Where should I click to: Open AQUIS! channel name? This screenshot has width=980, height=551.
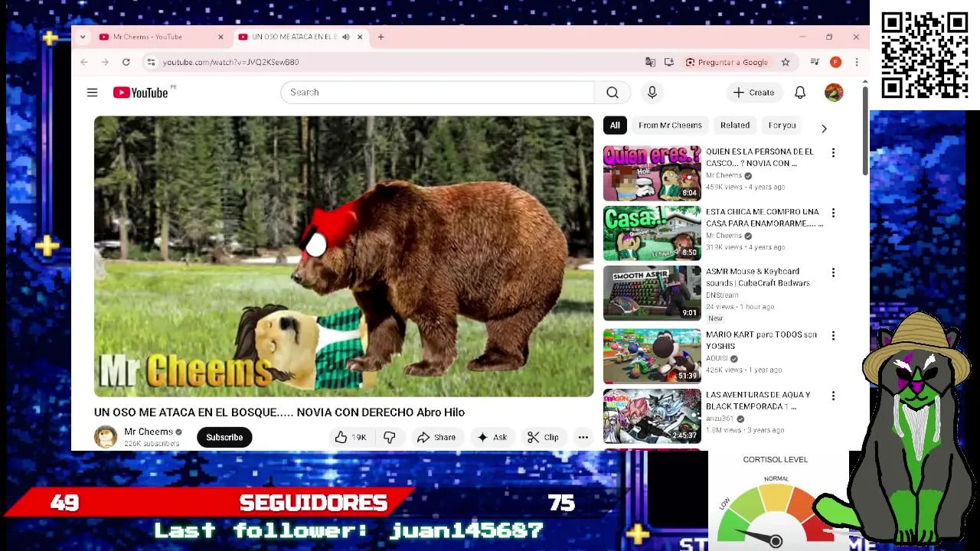[x=717, y=358]
